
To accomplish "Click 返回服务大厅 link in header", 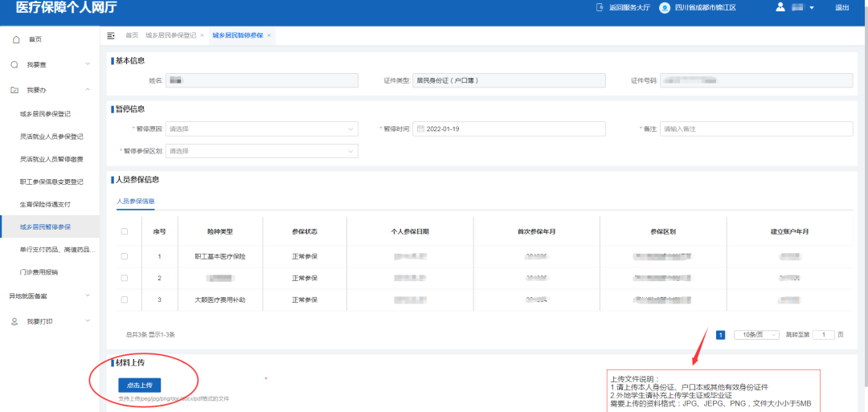I will (x=629, y=8).
